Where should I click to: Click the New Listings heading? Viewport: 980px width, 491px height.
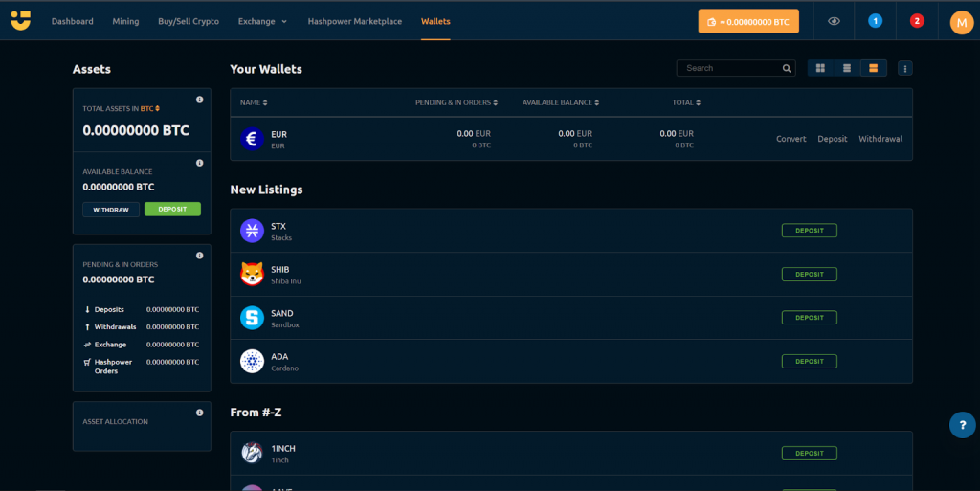[266, 190]
